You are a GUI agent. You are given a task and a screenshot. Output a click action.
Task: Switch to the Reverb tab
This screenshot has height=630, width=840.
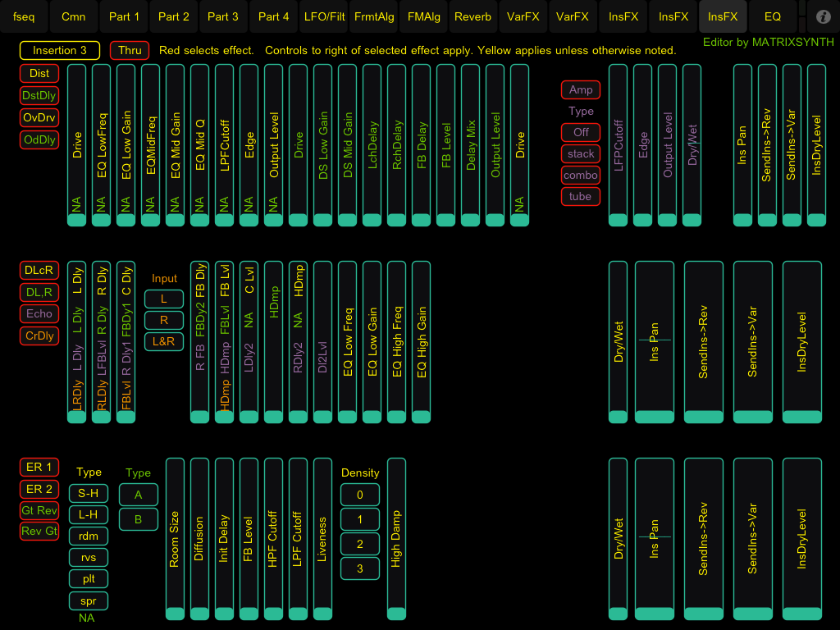472,16
